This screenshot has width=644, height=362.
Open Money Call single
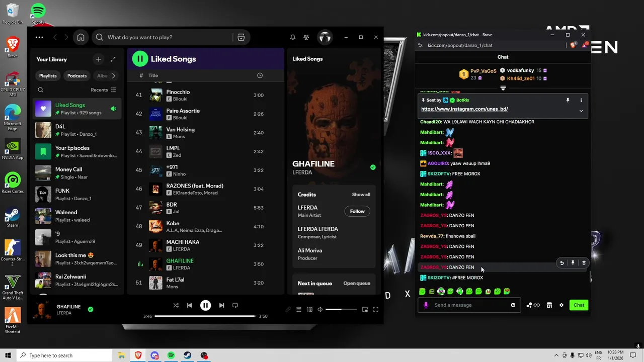point(77,173)
